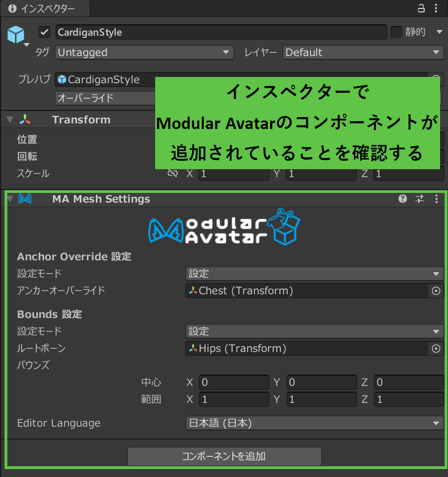Edit bounds 範囲 Z field

pyautogui.click(x=409, y=399)
